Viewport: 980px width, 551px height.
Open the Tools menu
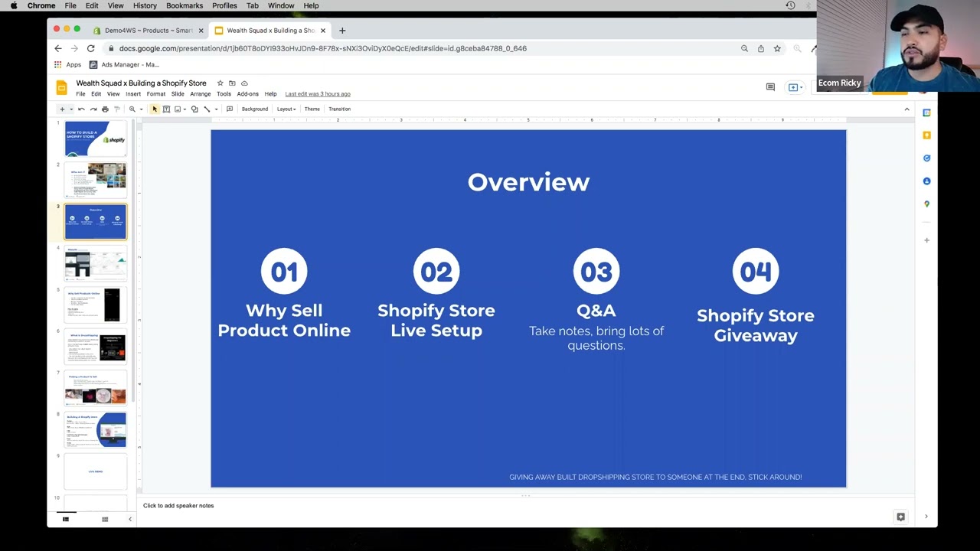click(x=224, y=94)
